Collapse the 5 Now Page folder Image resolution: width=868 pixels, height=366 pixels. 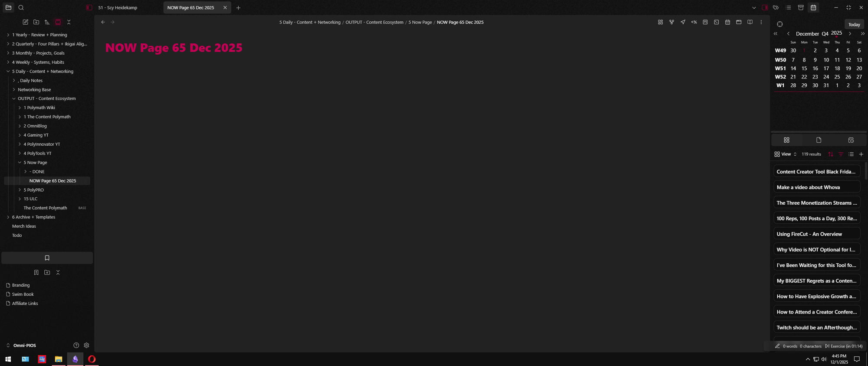point(20,163)
